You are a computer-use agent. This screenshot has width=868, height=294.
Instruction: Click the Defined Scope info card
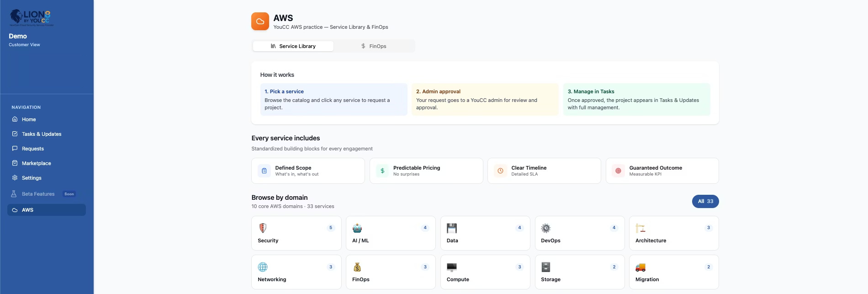308,171
